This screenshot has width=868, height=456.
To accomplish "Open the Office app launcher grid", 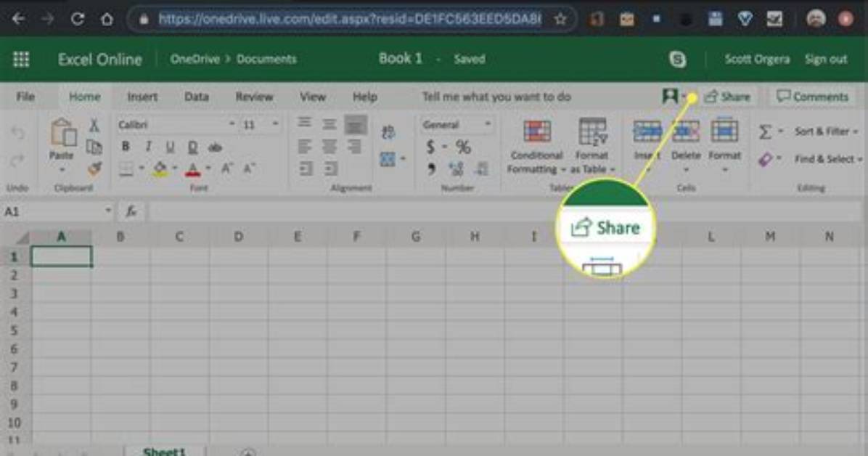I will [21, 60].
